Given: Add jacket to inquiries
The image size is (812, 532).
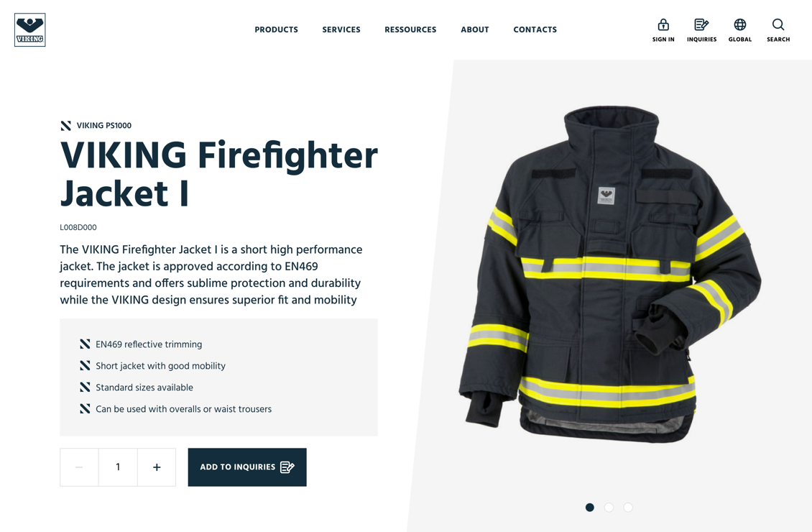Looking at the screenshot, I should click(247, 467).
